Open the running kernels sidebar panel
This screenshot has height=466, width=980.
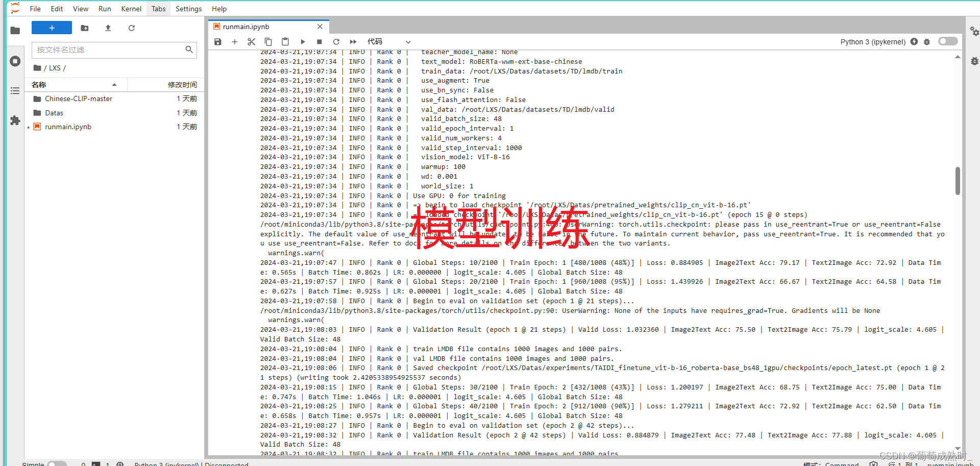(15, 61)
